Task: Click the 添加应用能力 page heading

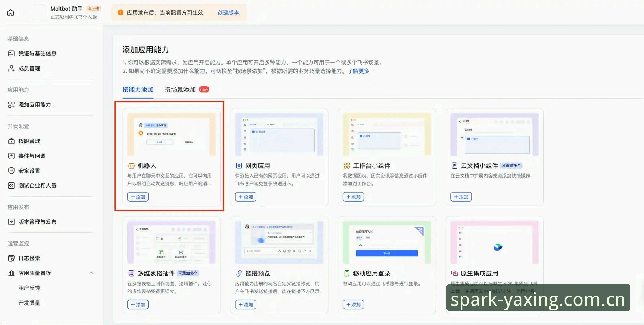Action: [146, 50]
